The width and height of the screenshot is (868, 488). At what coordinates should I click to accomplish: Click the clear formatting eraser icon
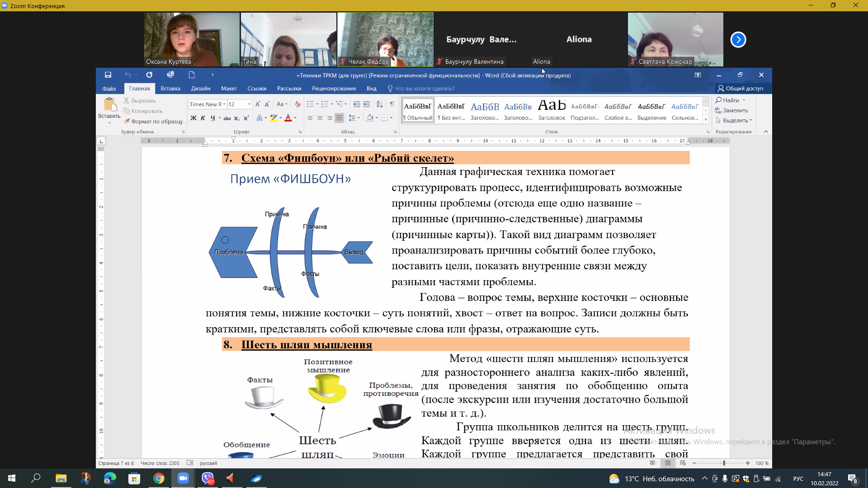pyautogui.click(x=297, y=104)
